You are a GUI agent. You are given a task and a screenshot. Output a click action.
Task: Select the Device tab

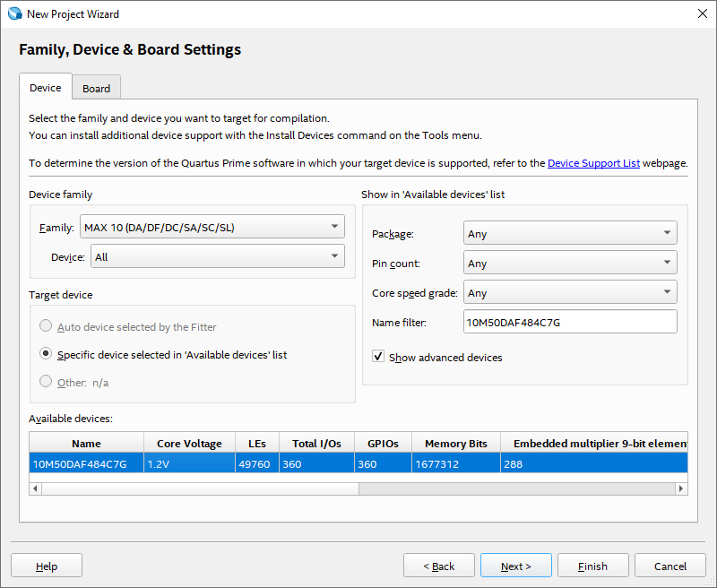coord(46,88)
